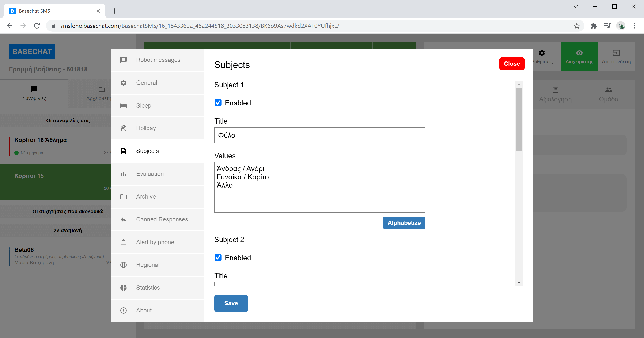Click the Sleep bed icon
Image resolution: width=644 pixels, height=338 pixels.
[124, 106]
